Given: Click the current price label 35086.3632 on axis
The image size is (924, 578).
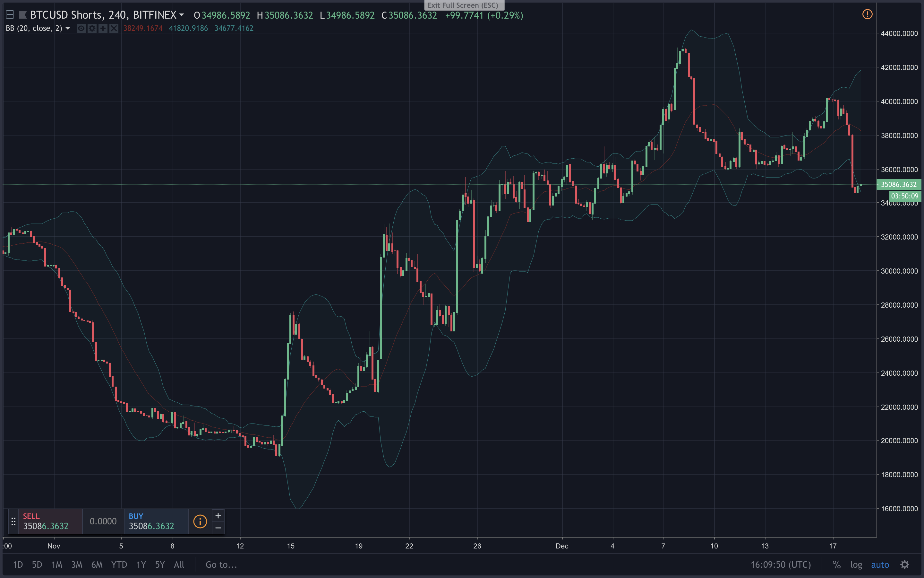Looking at the screenshot, I should (899, 185).
